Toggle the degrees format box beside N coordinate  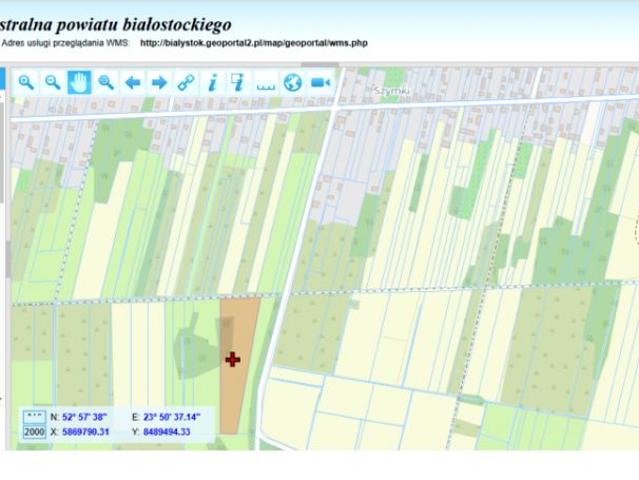click(34, 417)
